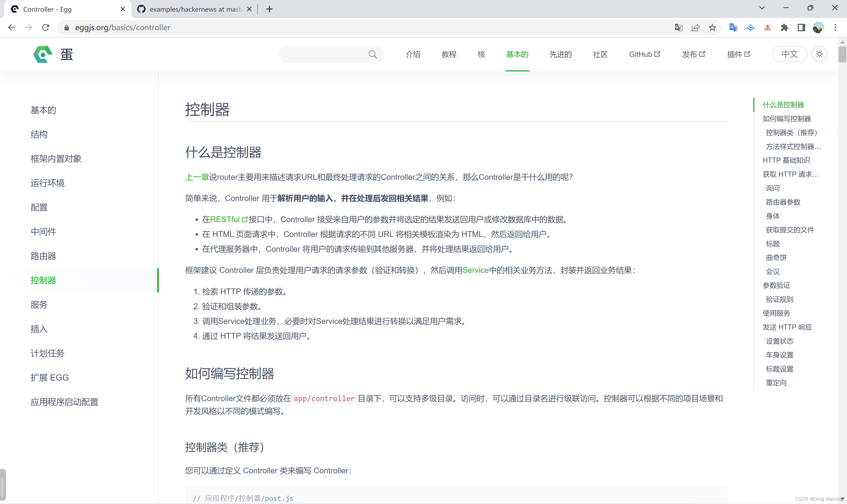
Task: Click the site lock icon
Action: tap(67, 28)
